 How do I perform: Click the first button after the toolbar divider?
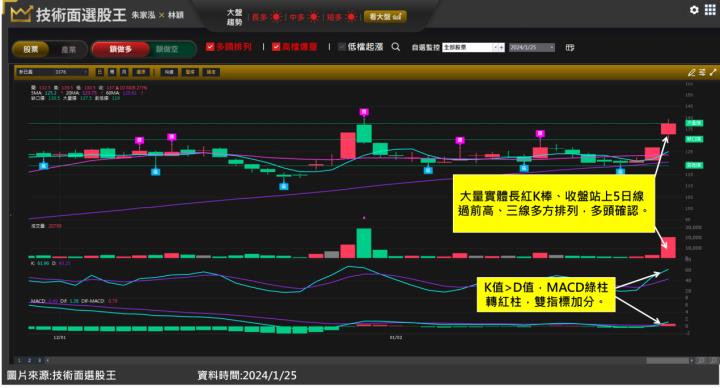(169, 72)
